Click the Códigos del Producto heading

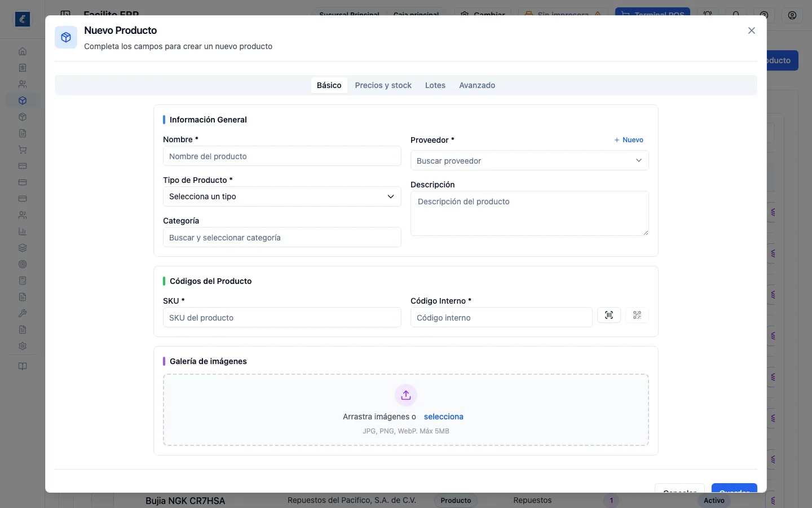coord(210,281)
